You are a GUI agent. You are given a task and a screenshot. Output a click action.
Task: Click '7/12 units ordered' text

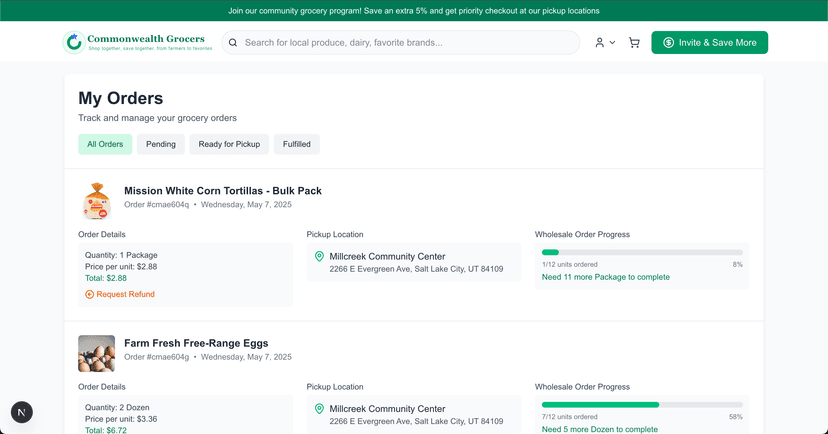tap(570, 417)
